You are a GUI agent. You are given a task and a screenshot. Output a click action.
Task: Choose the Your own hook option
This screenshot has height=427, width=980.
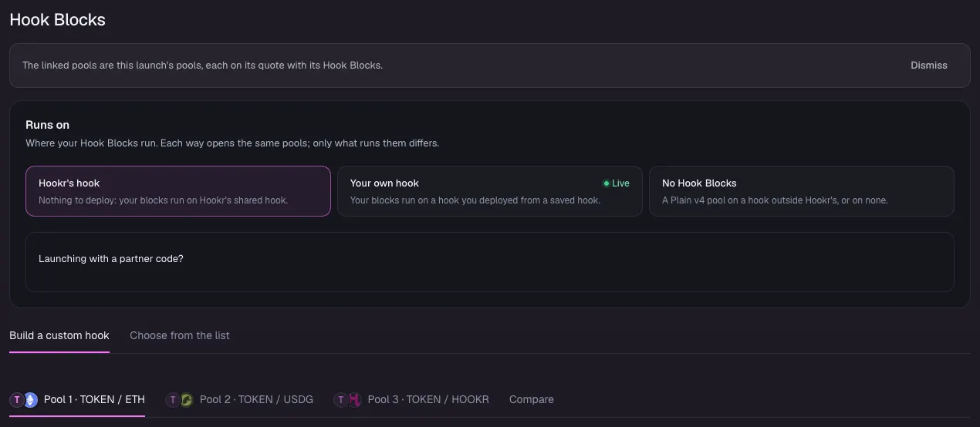(490, 191)
